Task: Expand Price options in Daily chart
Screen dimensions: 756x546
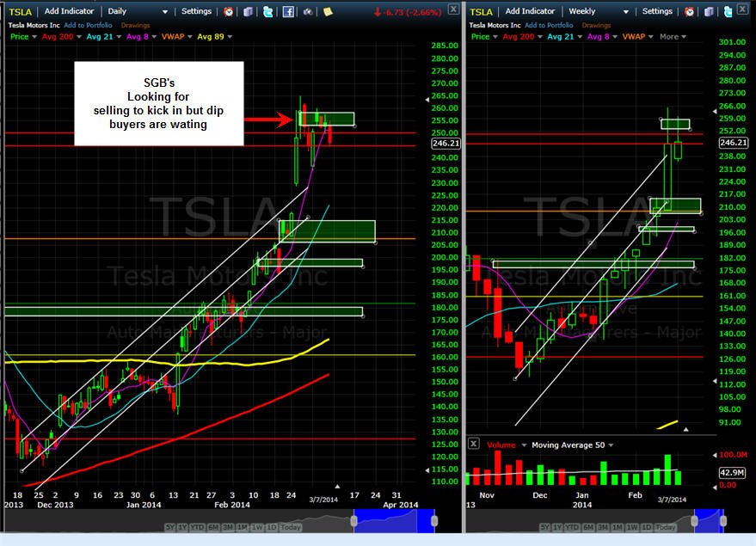Action: [x=34, y=37]
